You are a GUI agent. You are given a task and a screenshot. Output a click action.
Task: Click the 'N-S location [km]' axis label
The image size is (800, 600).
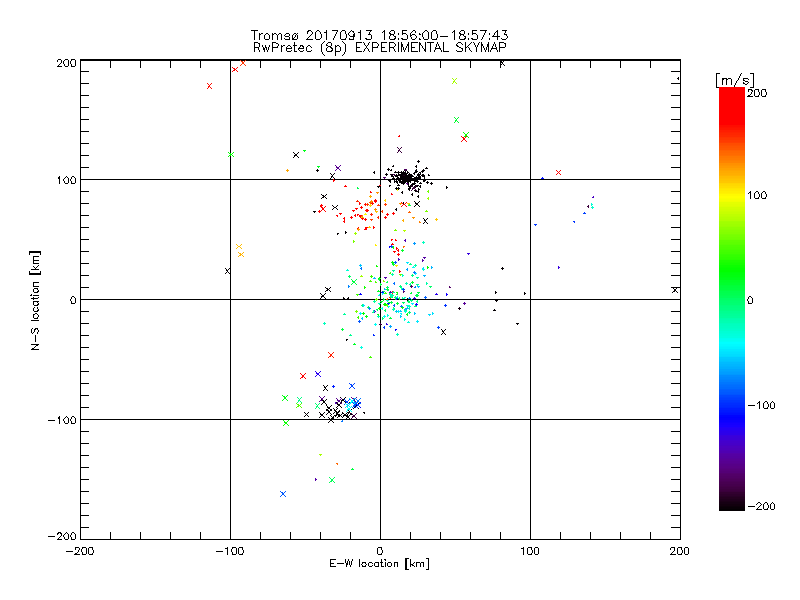(35, 301)
